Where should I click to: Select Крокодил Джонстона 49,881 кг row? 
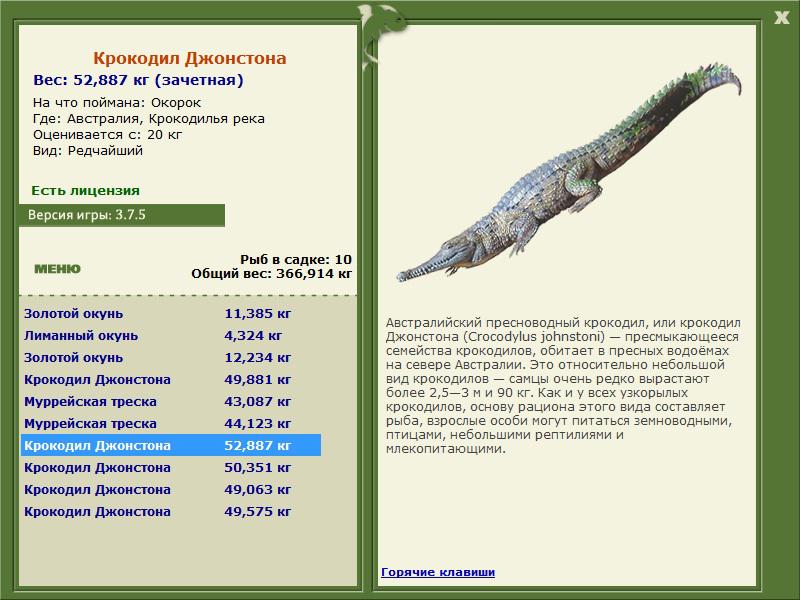[171, 379]
